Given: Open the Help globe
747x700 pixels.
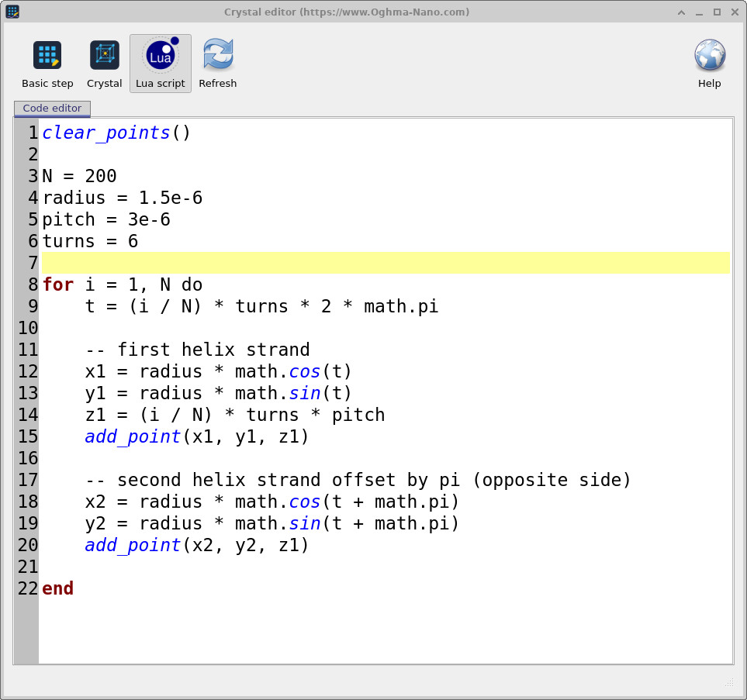Looking at the screenshot, I should click(x=709, y=64).
